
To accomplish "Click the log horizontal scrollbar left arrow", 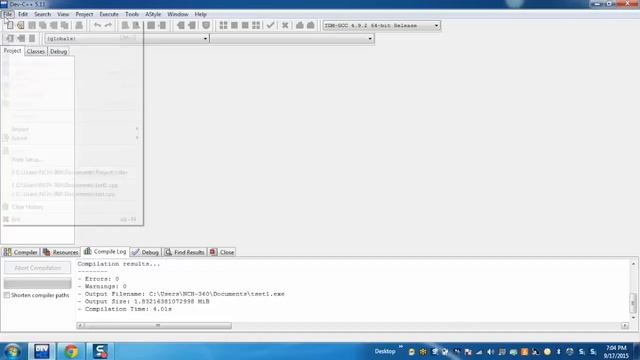I will tap(80, 325).
